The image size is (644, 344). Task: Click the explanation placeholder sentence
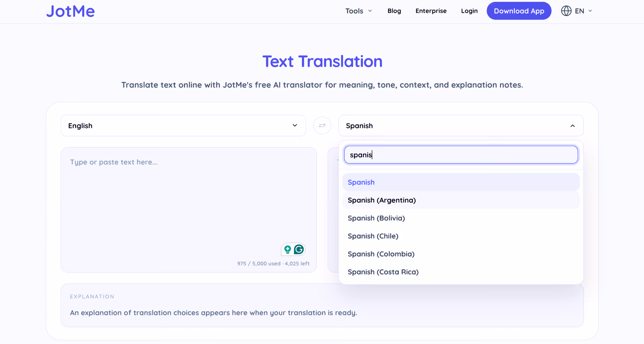(x=214, y=313)
